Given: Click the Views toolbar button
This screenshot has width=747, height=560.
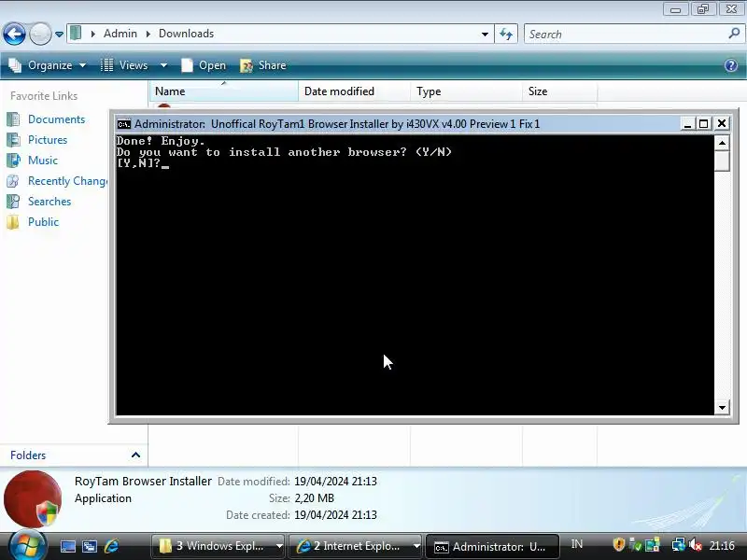Looking at the screenshot, I should point(125,65).
